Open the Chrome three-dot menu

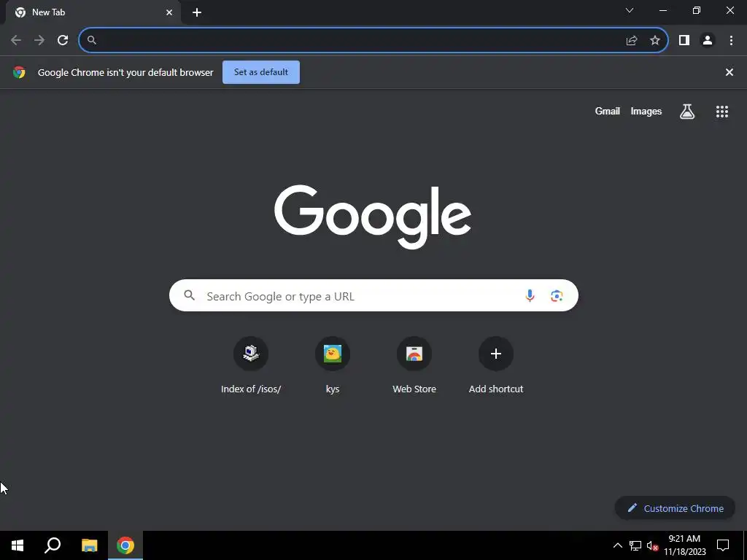[x=731, y=40]
